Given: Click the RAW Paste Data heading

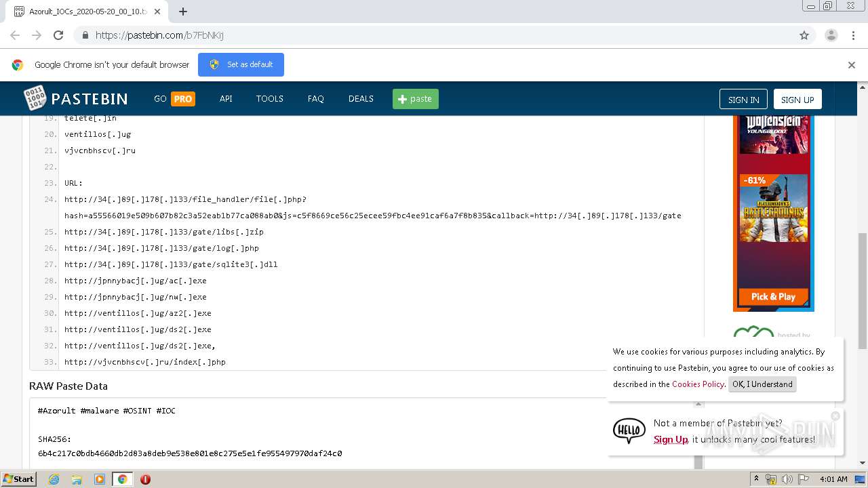Looking at the screenshot, I should click(68, 386).
